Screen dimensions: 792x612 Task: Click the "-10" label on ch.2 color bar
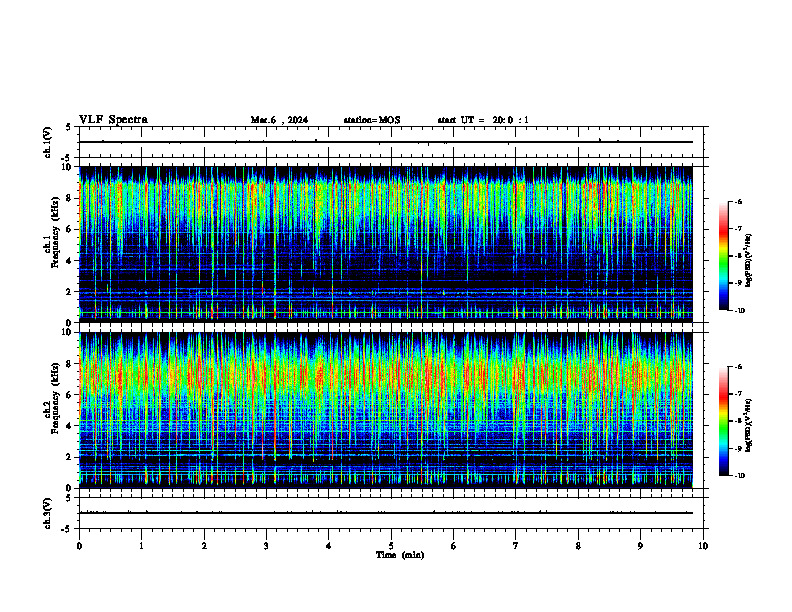point(740,476)
